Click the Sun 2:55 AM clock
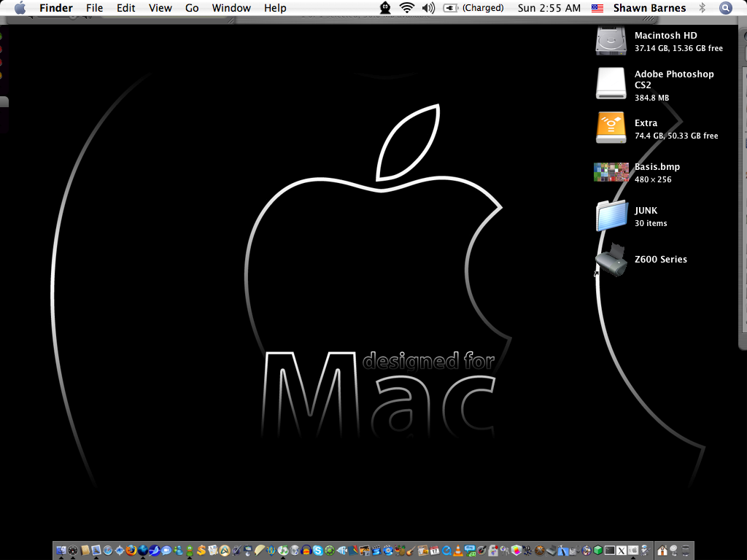 (549, 8)
